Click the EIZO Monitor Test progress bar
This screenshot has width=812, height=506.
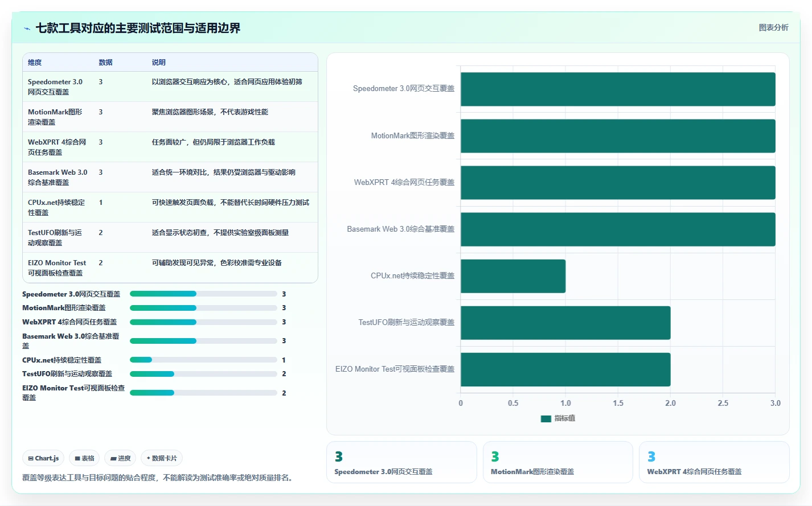click(203, 393)
